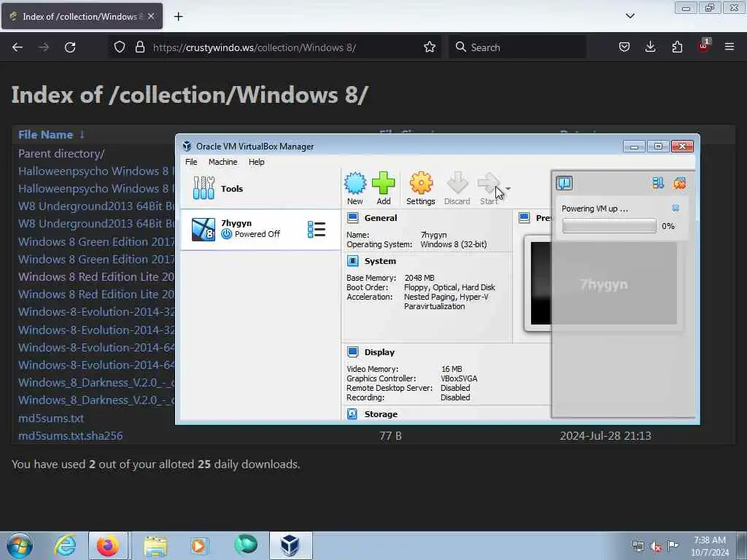Switch to Firefox on the taskbar
This screenshot has height=560, width=747.
108,545
